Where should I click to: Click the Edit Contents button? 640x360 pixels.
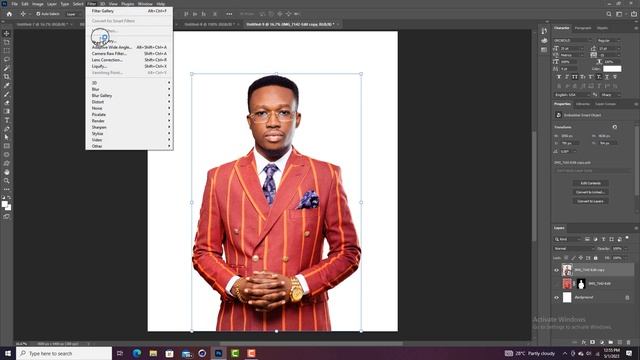pos(591,183)
